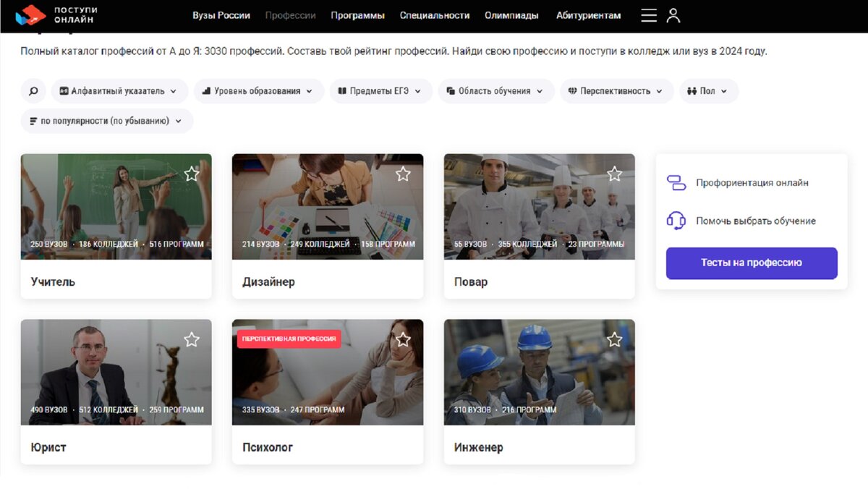Open the Повар profession title
The height and width of the screenshot is (489, 868).
(x=471, y=282)
